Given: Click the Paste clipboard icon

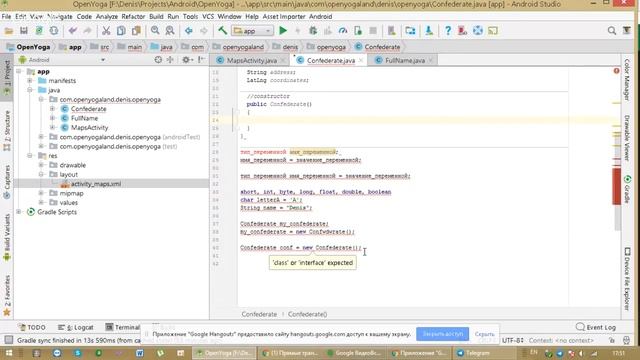Looking at the screenshot, I should (x=136, y=31).
